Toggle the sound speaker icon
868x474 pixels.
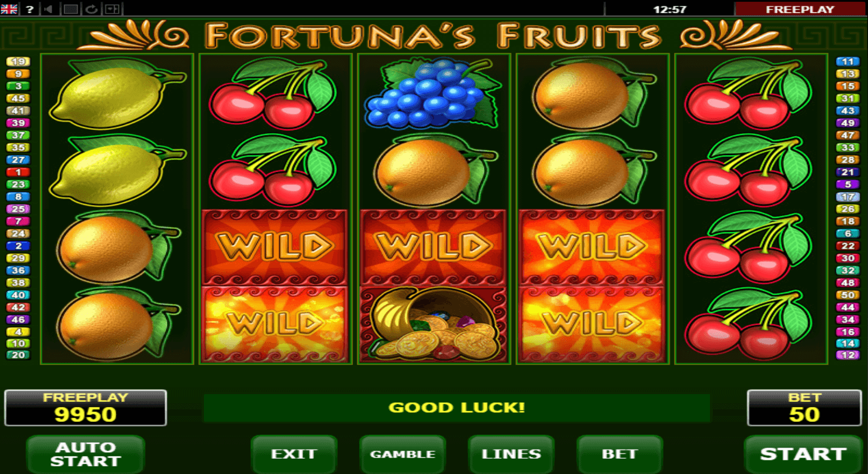(49, 9)
